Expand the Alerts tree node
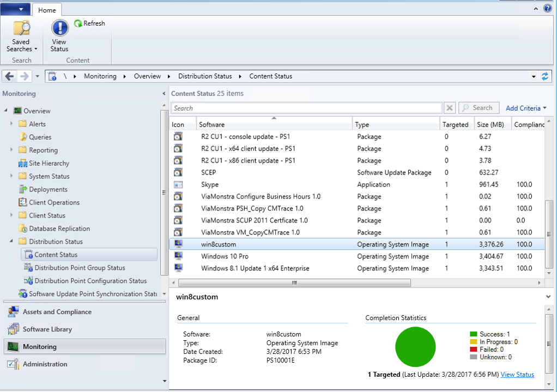The width and height of the screenshot is (557, 392). tap(11, 124)
